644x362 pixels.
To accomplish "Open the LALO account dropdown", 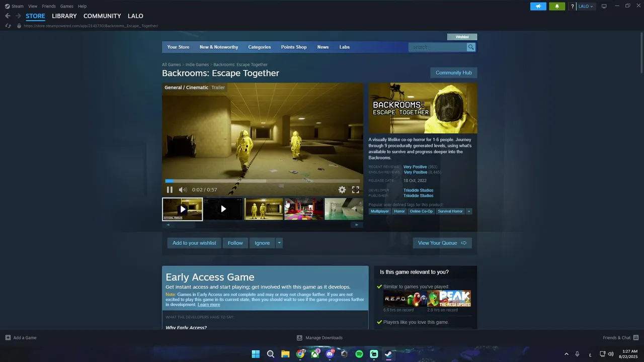I will pyautogui.click(x=586, y=7).
